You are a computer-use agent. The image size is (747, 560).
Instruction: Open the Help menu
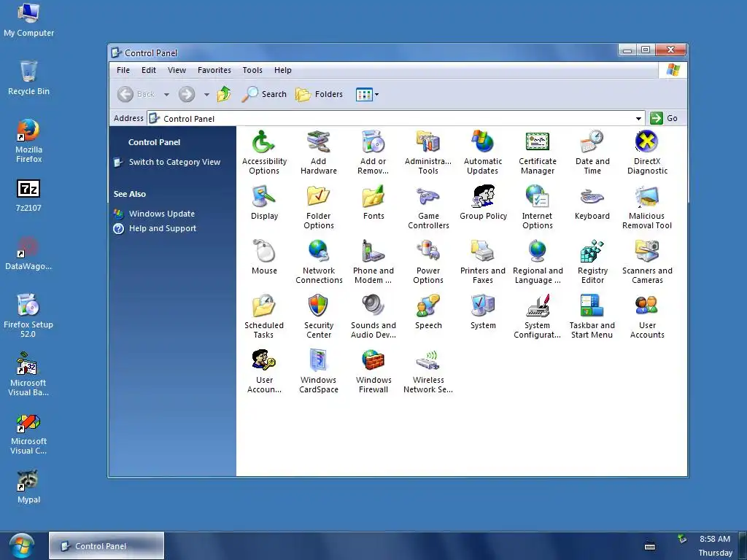[282, 70]
